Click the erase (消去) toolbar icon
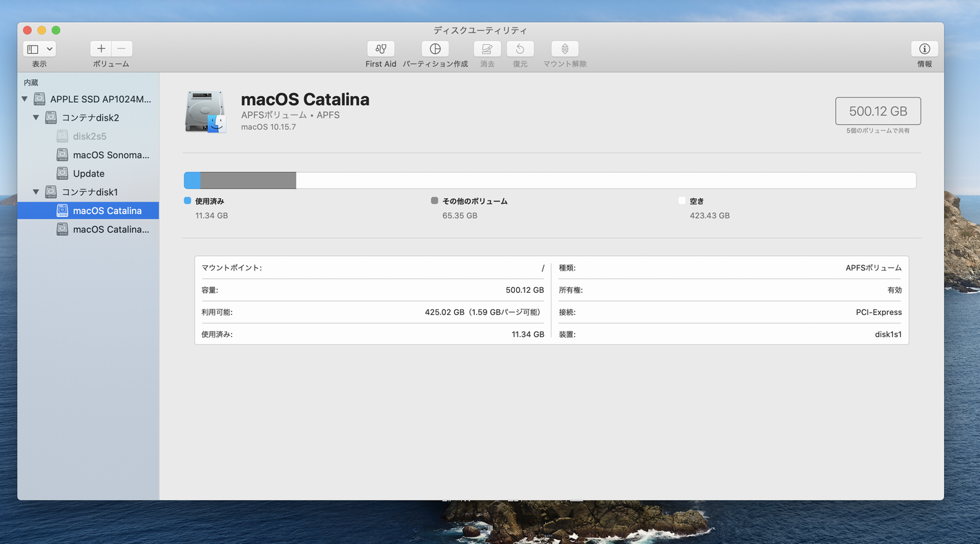Viewport: 980px width, 544px height. point(487,49)
